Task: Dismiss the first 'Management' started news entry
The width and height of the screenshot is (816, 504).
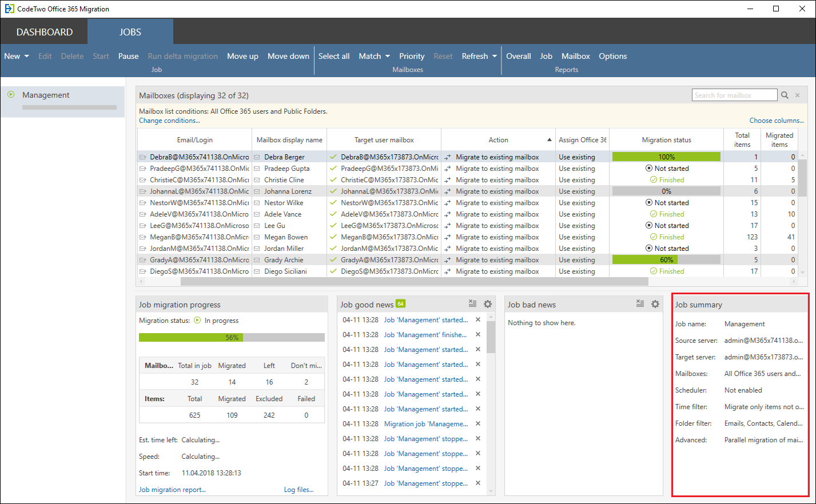Action: [x=478, y=319]
